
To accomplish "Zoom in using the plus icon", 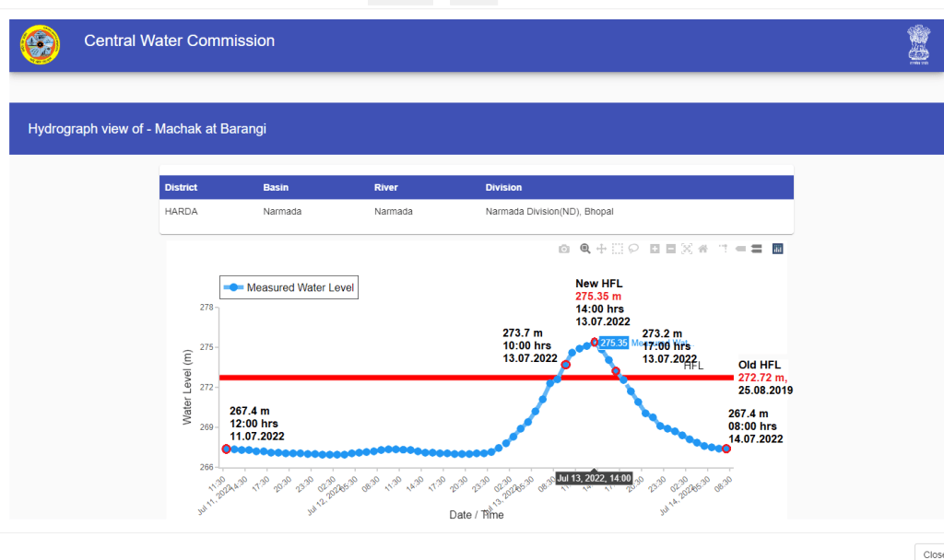I will click(655, 249).
